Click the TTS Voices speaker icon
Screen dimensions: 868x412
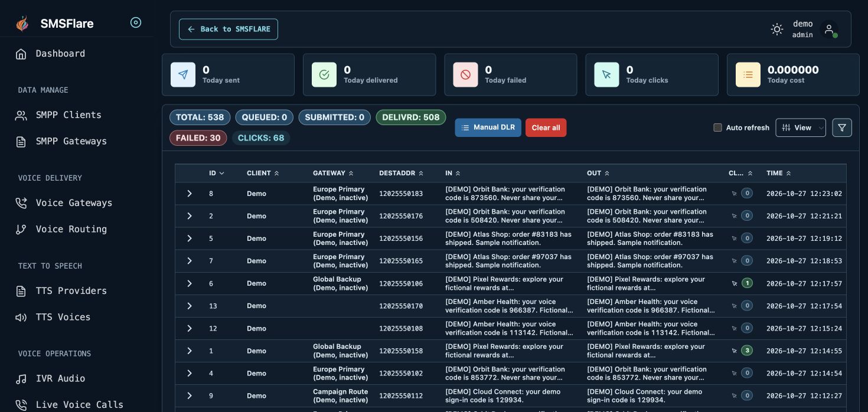21,318
